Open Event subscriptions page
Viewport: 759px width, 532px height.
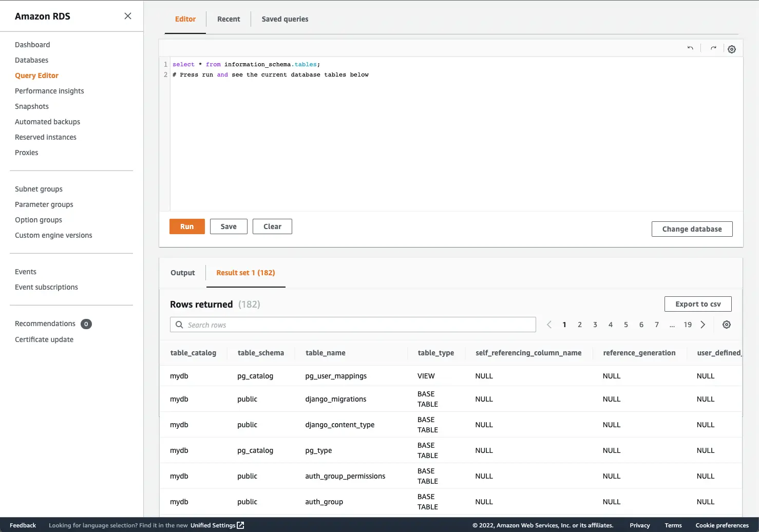point(46,287)
